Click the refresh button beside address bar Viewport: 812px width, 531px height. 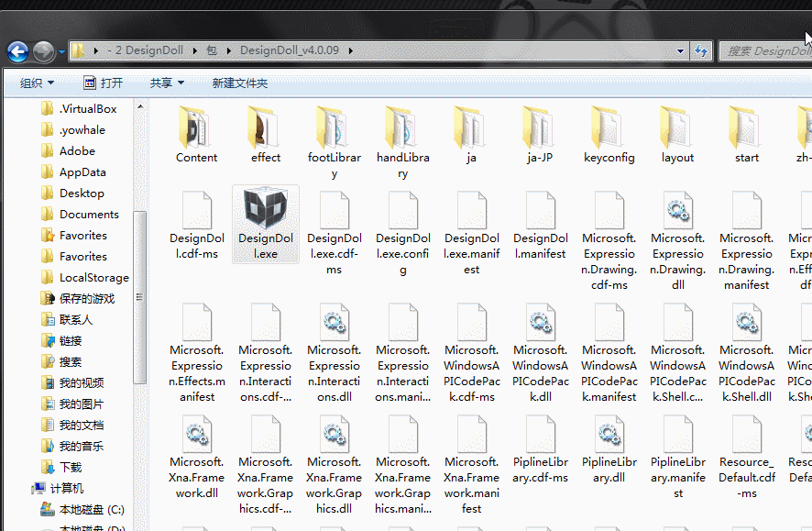click(x=701, y=51)
